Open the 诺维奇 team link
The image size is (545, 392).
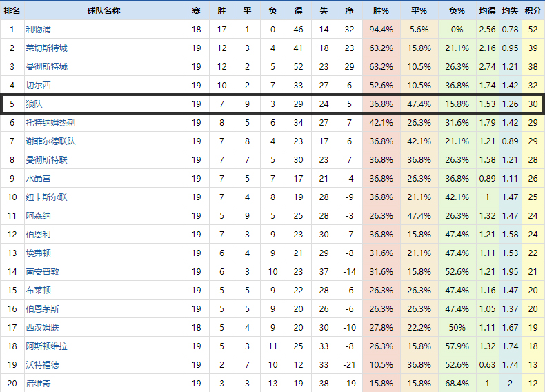38,383
